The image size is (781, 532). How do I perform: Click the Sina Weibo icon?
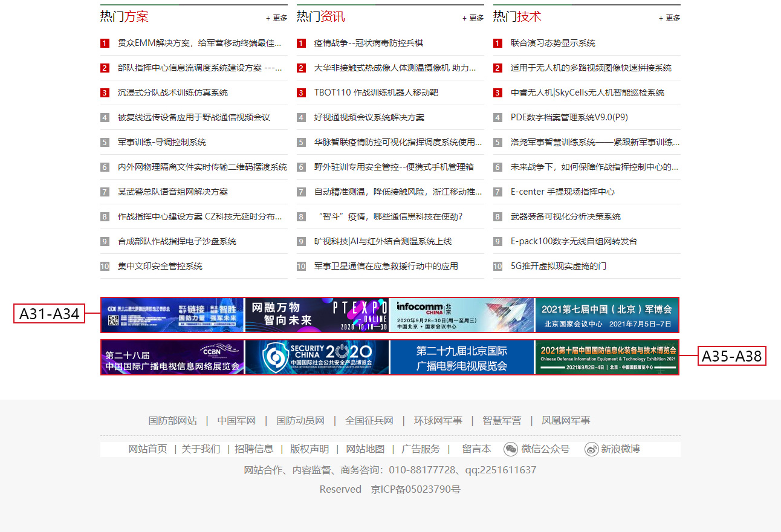pyautogui.click(x=591, y=449)
